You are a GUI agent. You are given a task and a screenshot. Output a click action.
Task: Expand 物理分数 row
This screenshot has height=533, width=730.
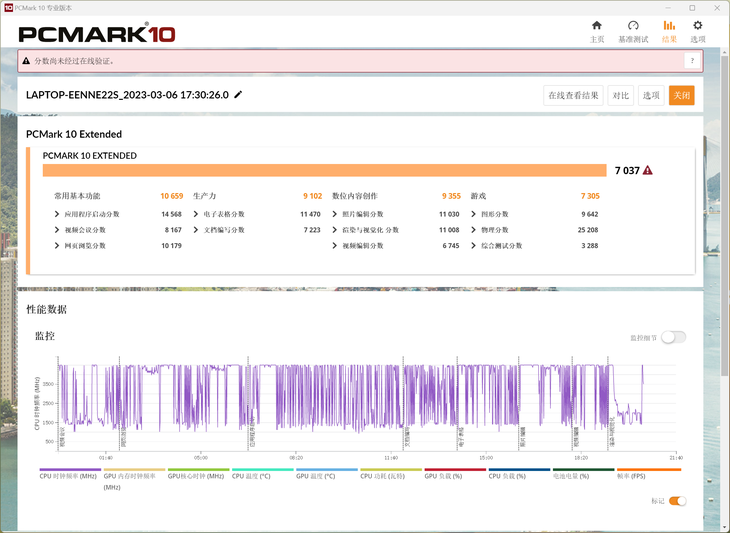pos(473,230)
